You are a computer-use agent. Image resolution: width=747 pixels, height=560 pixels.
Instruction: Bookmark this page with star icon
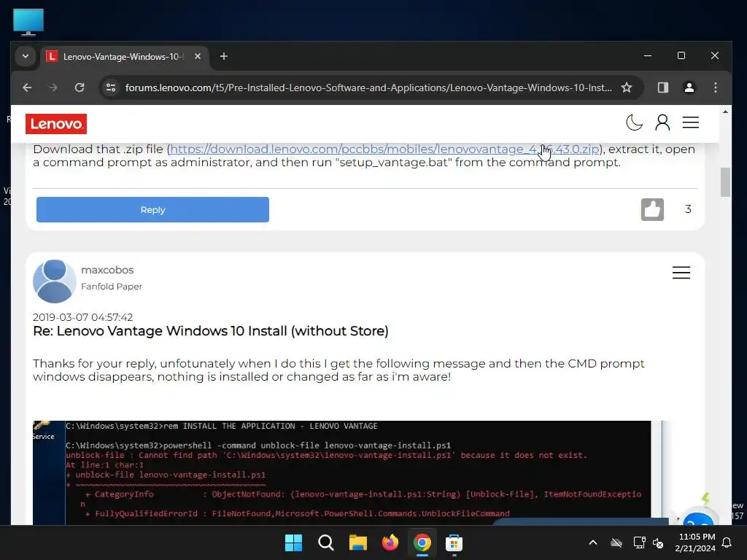click(x=627, y=87)
